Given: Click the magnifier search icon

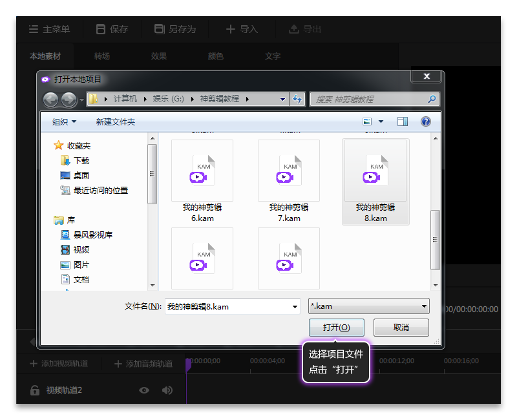Looking at the screenshot, I should point(432,99).
